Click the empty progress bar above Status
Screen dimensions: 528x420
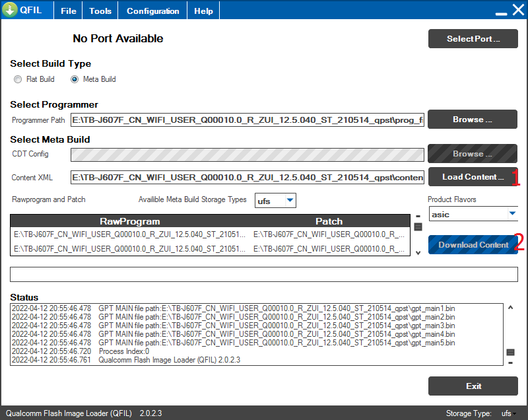[263, 274]
